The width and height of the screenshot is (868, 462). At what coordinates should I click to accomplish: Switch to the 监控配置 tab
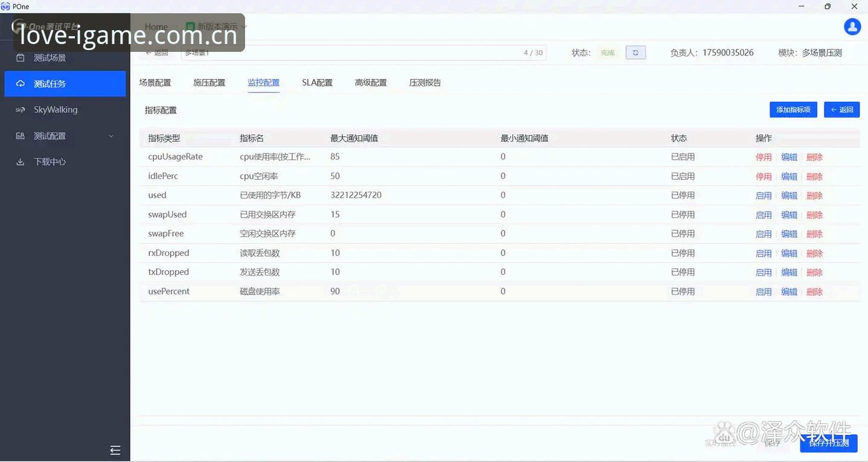(x=264, y=83)
